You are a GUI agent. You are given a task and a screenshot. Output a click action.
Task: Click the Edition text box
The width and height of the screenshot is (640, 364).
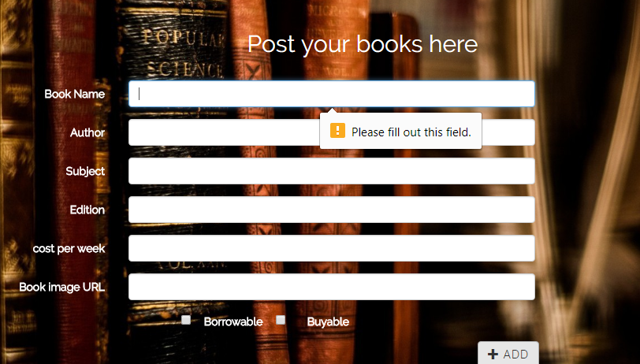coord(331,210)
